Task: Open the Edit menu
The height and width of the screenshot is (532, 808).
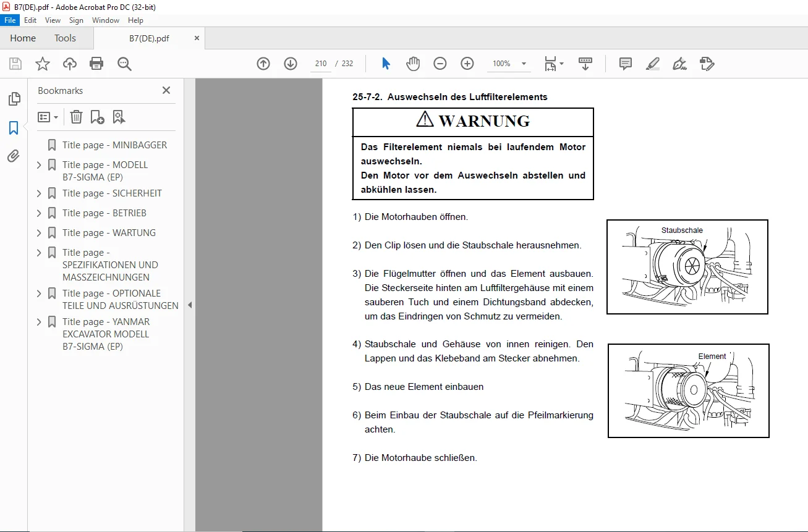Action: point(30,20)
